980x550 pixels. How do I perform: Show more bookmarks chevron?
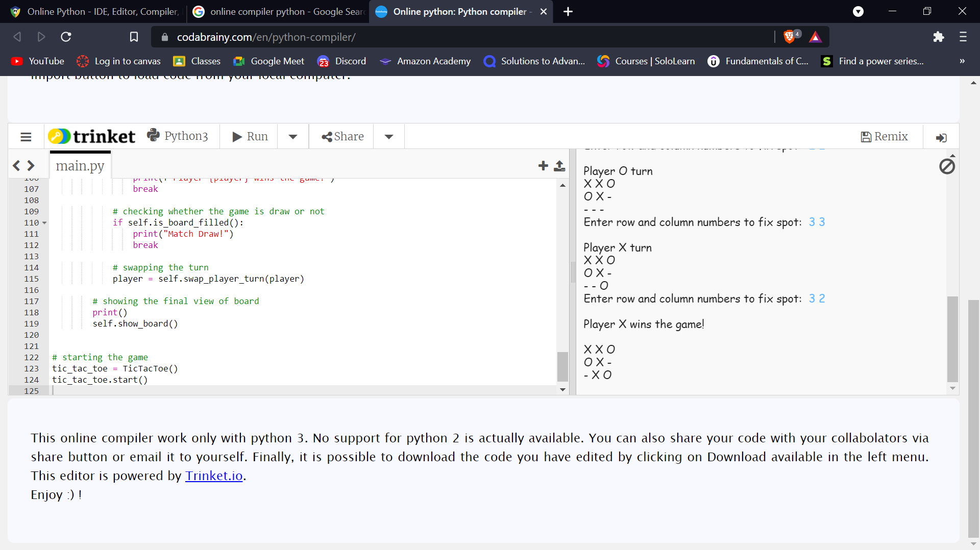coord(962,61)
